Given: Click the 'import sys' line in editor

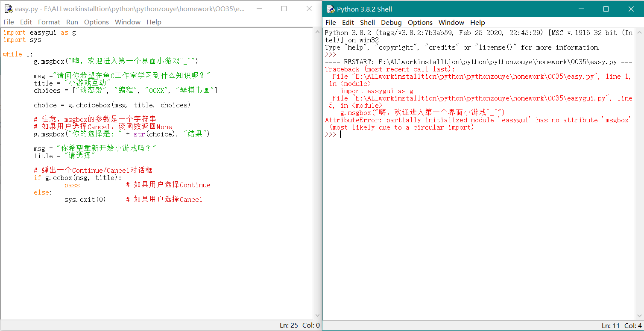Looking at the screenshot, I should (x=22, y=40).
